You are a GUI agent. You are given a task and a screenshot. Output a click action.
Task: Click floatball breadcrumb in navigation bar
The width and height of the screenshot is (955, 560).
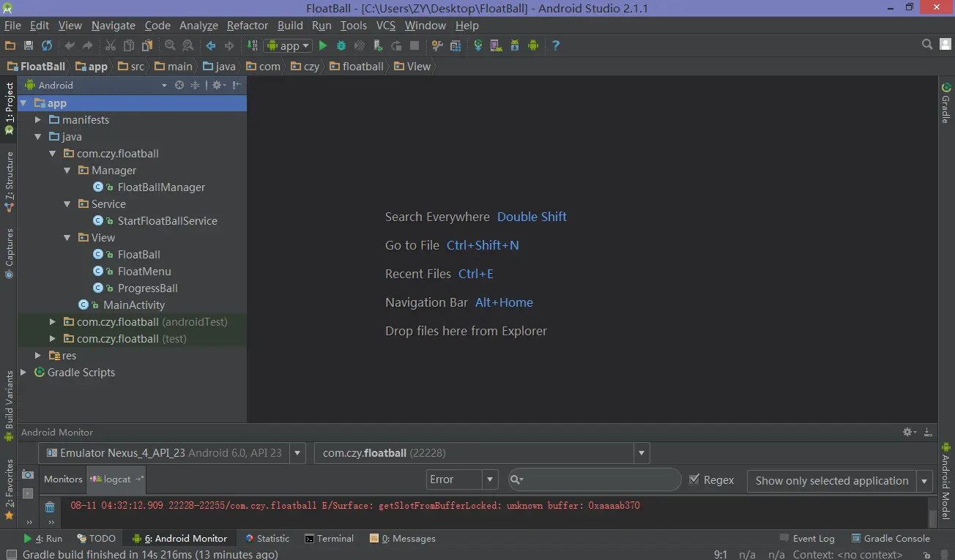pyautogui.click(x=357, y=66)
